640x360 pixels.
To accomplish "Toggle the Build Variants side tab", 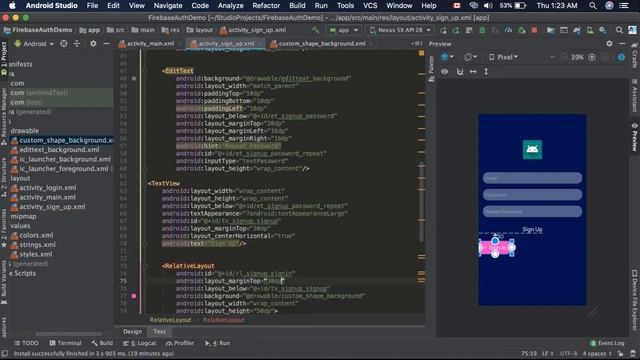I will tap(4, 282).
